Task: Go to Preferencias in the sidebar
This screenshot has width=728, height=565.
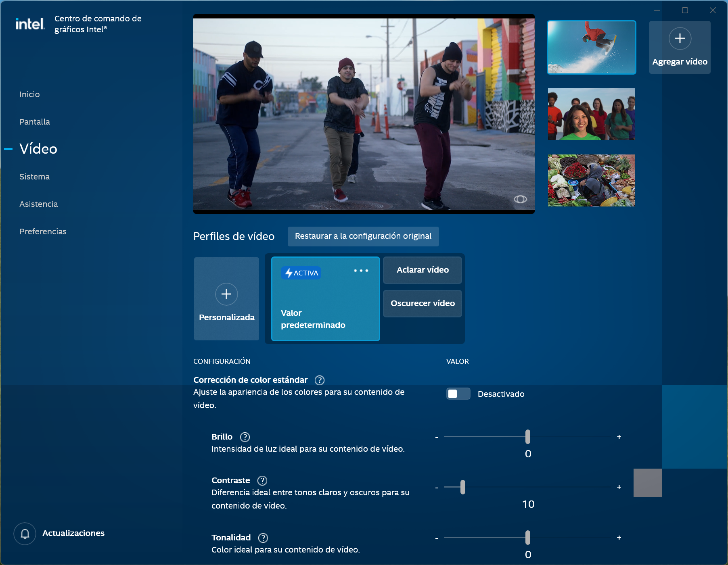Action: click(43, 231)
